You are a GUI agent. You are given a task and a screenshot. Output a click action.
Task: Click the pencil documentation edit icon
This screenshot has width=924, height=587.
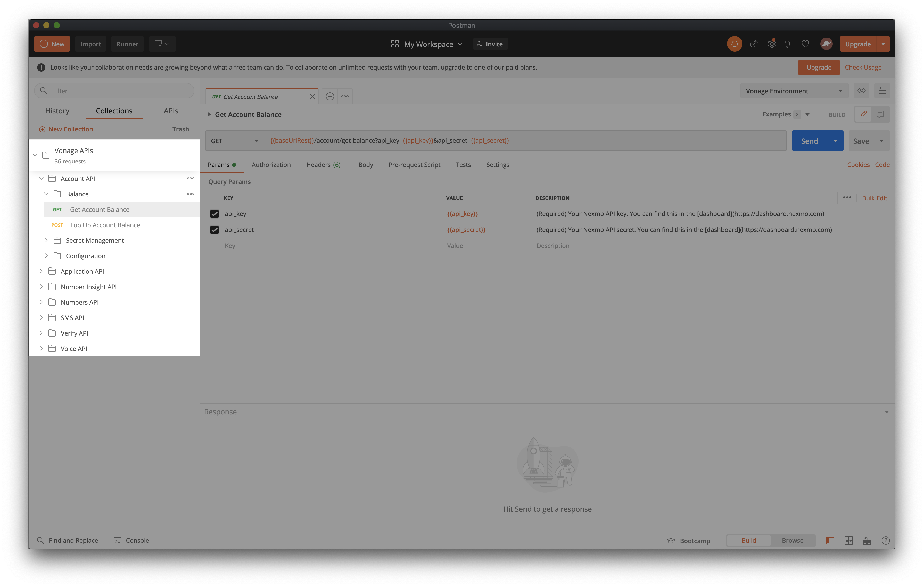point(863,114)
